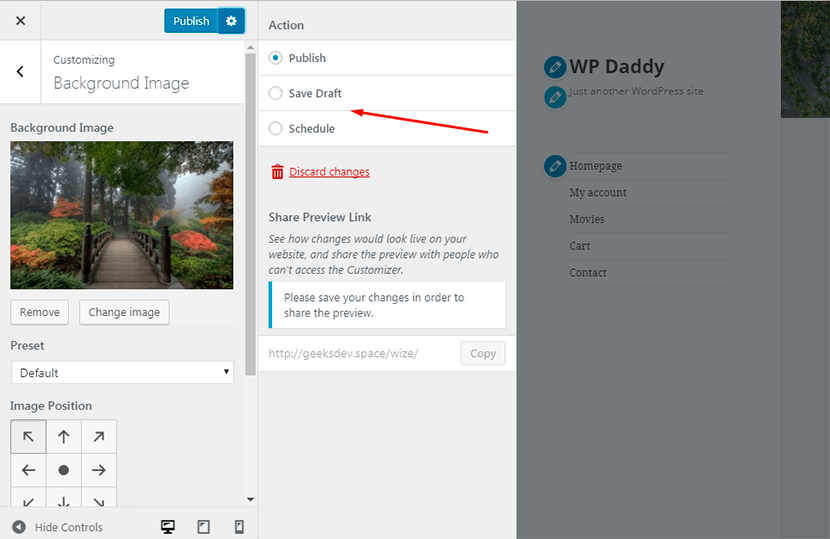
Task: Click the Copy preview link button
Action: (x=483, y=353)
